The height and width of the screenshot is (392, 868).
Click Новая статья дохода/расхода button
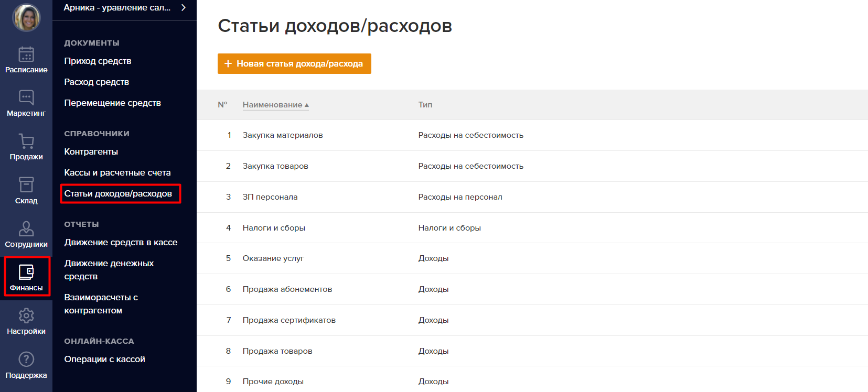(294, 64)
